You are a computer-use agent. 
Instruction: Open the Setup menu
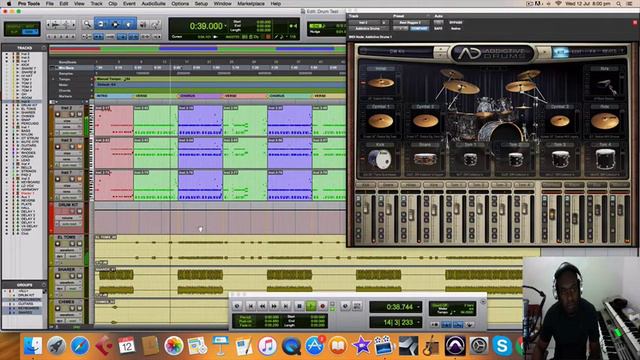point(201,4)
